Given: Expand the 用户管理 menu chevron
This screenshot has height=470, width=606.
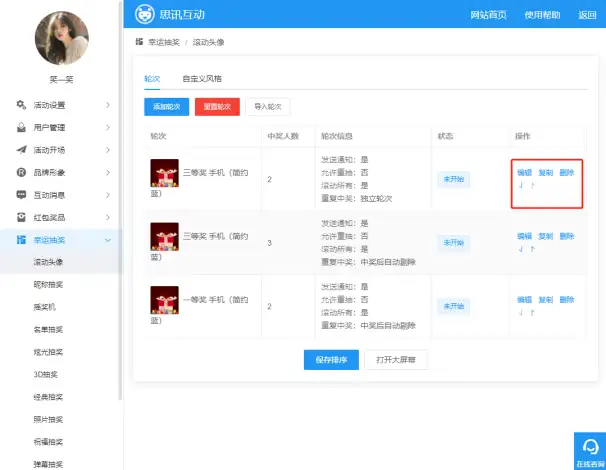Looking at the screenshot, I should [108, 127].
